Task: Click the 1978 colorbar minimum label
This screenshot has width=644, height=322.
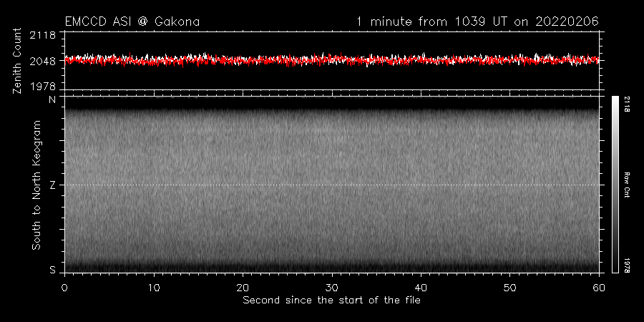Action: (x=627, y=265)
